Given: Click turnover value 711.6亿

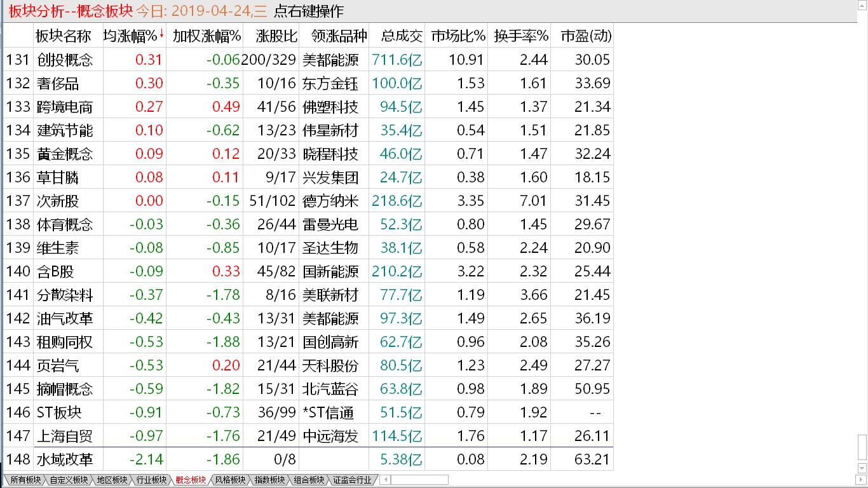Looking at the screenshot, I should coord(397,60).
